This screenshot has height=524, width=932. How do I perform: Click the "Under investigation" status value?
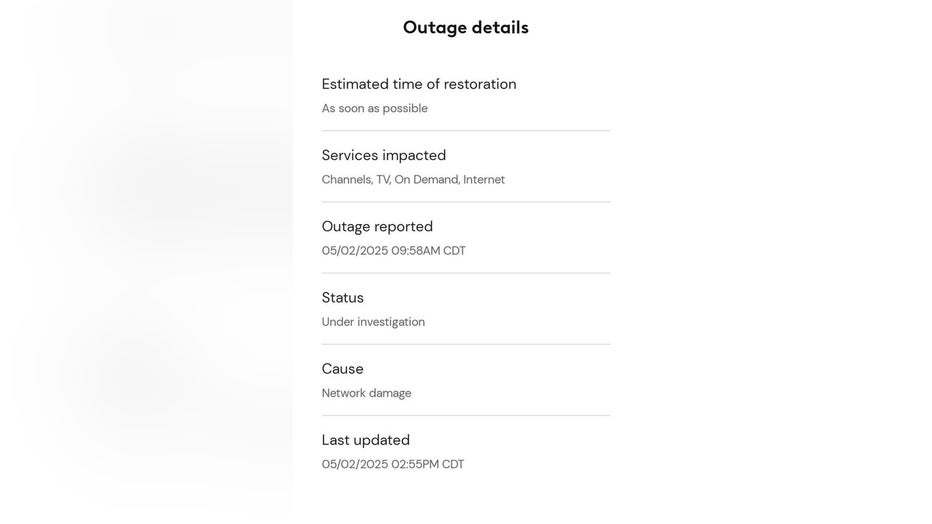pyautogui.click(x=373, y=322)
